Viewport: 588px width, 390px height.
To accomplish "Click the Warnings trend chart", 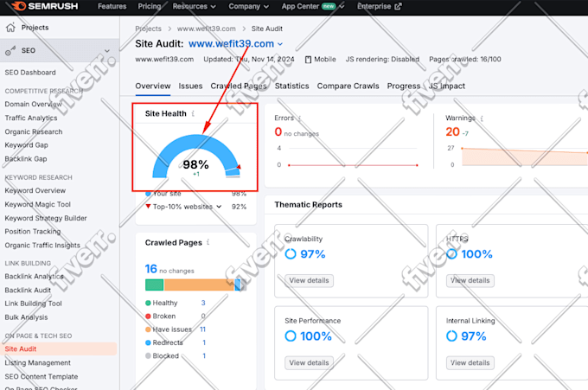I will point(525,157).
